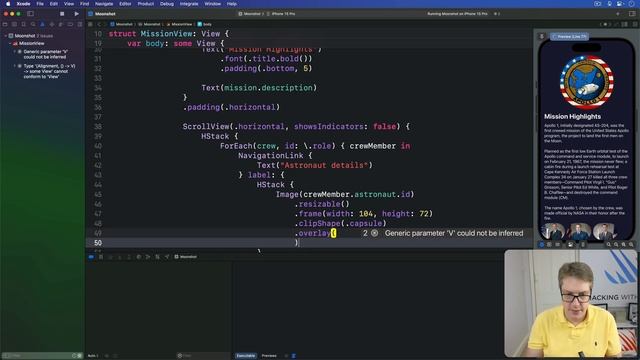Select the Report navigator icon
Image resolution: width=640 pixels, height=360 pixels.
pyautogui.click(x=80, y=24)
